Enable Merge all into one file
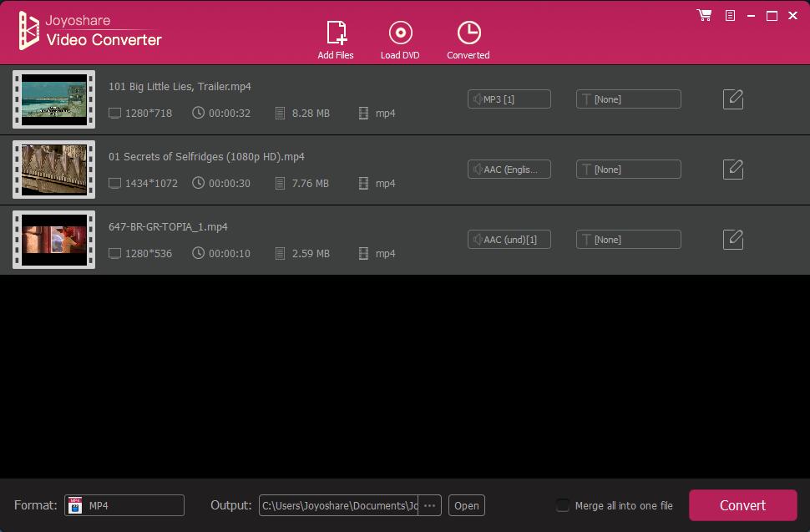This screenshot has height=532, width=810. click(563, 505)
